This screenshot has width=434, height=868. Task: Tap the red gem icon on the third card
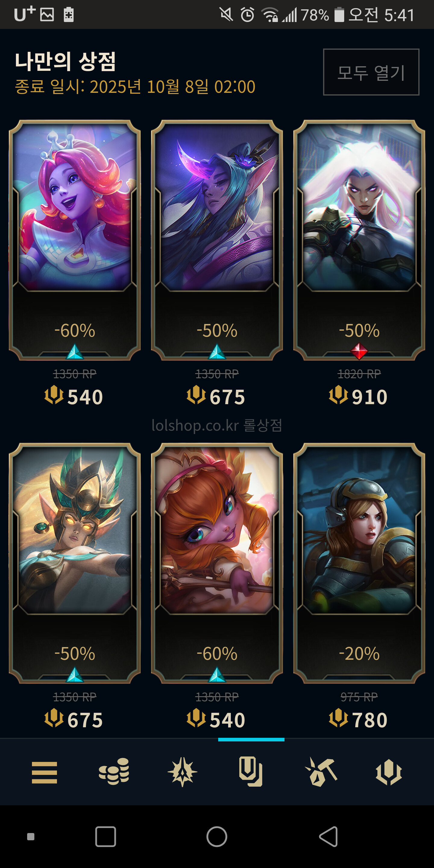(359, 351)
